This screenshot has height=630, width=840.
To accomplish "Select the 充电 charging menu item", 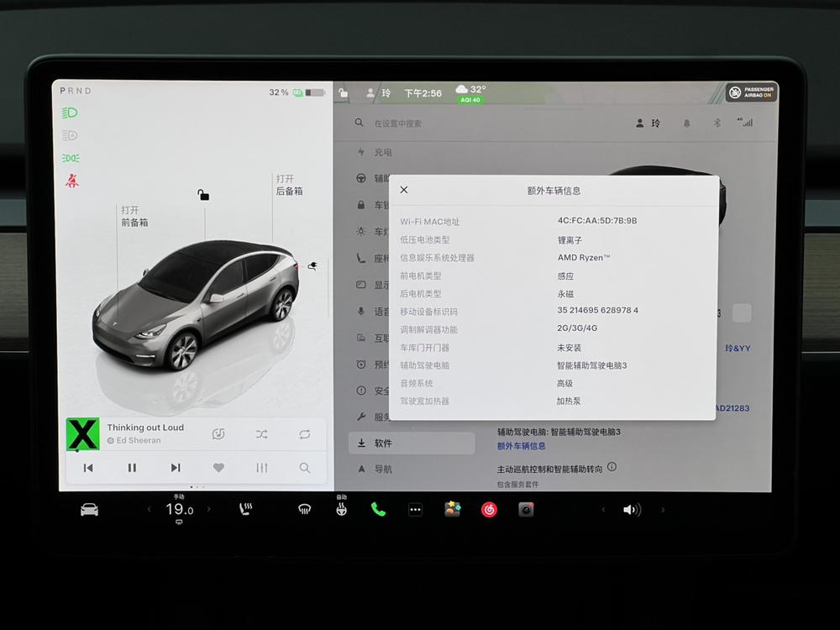I will pos(375,152).
